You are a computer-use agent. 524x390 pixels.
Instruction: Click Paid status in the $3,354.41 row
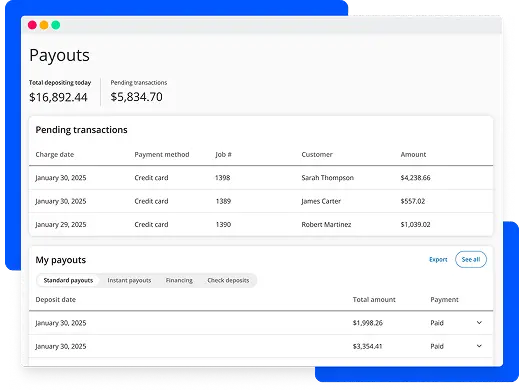[x=437, y=346]
